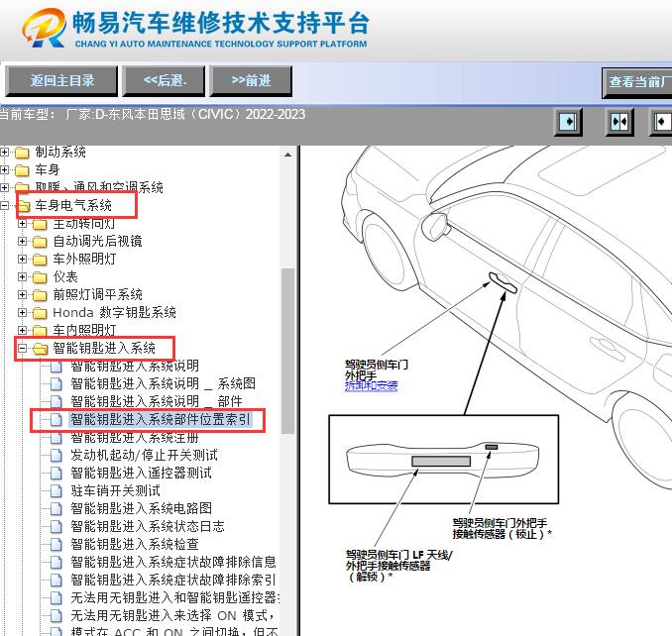This screenshot has height=636, width=672.
Task: Expand the 自动调光后视镜 folder
Action: 22,241
